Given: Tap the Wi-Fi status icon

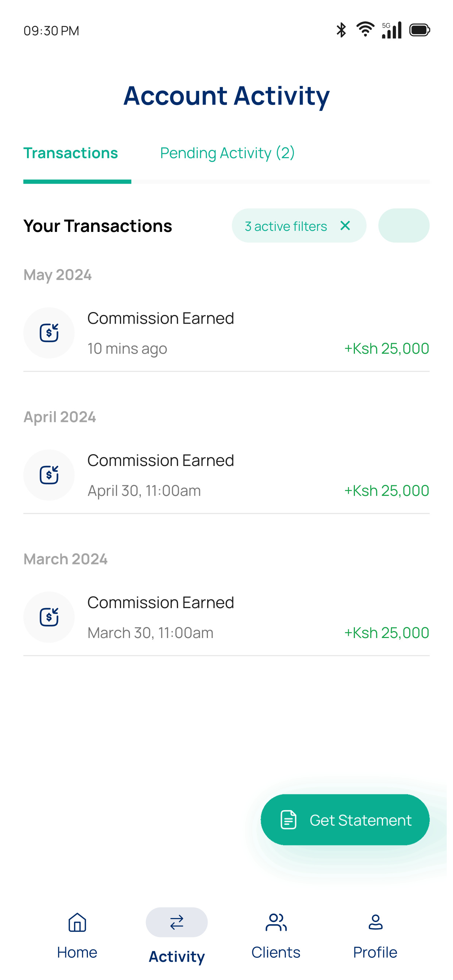Looking at the screenshot, I should pyautogui.click(x=365, y=29).
